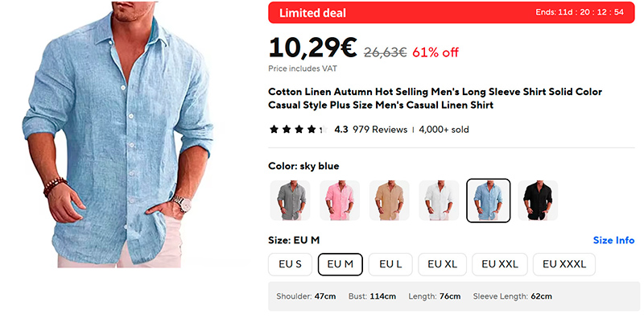Viewport: 644px width, 327px height.
Task: Open the 979 Reviews link
Action: point(380,129)
